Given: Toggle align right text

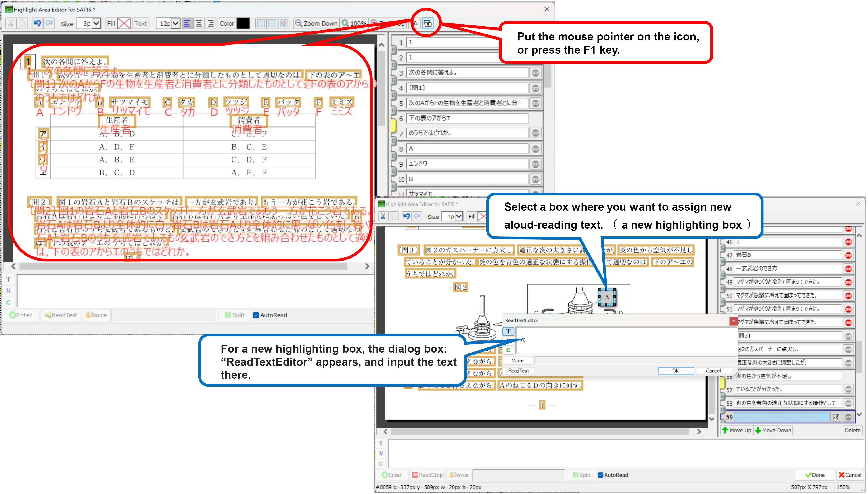Looking at the screenshot, I should (211, 23).
